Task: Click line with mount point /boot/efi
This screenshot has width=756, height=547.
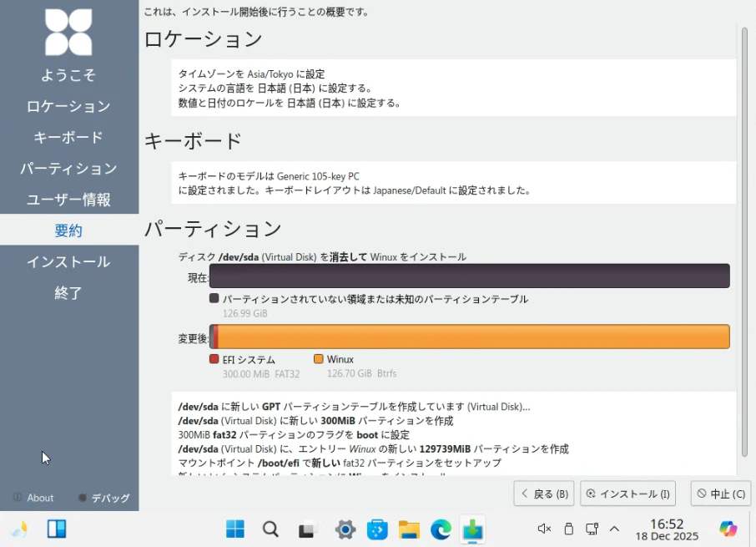Action: click(340, 463)
